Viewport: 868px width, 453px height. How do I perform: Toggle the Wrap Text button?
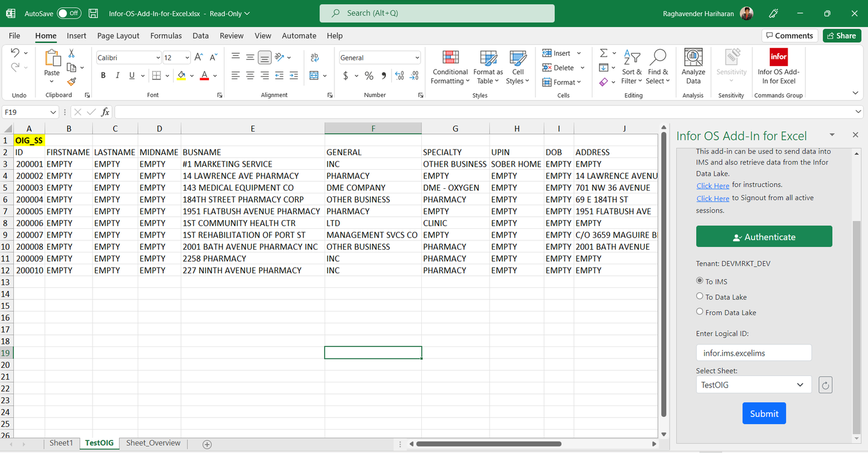tap(315, 57)
